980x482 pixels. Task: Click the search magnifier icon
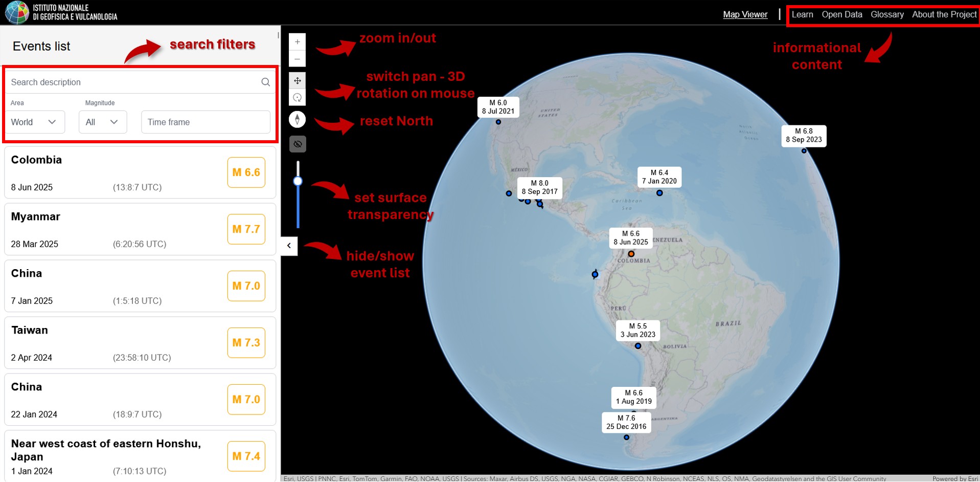pos(265,82)
